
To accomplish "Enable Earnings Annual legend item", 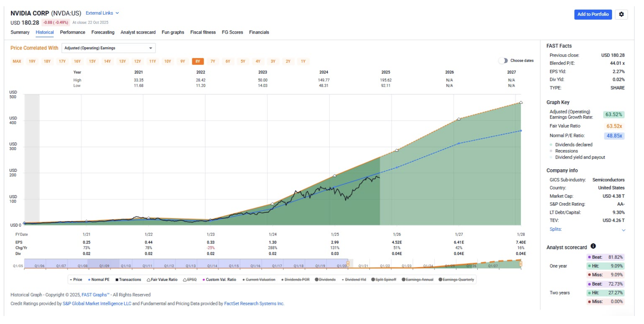I will 417,280.
